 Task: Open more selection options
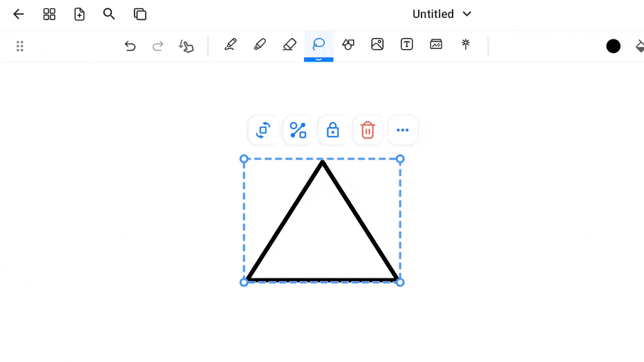(402, 130)
